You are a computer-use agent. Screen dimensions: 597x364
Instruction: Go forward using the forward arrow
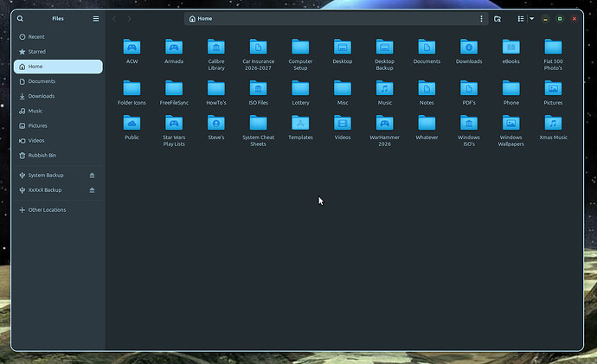[130, 18]
